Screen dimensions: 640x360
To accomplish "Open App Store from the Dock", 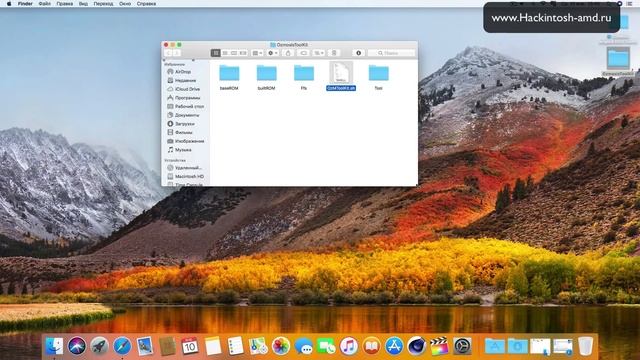I will tap(394, 346).
